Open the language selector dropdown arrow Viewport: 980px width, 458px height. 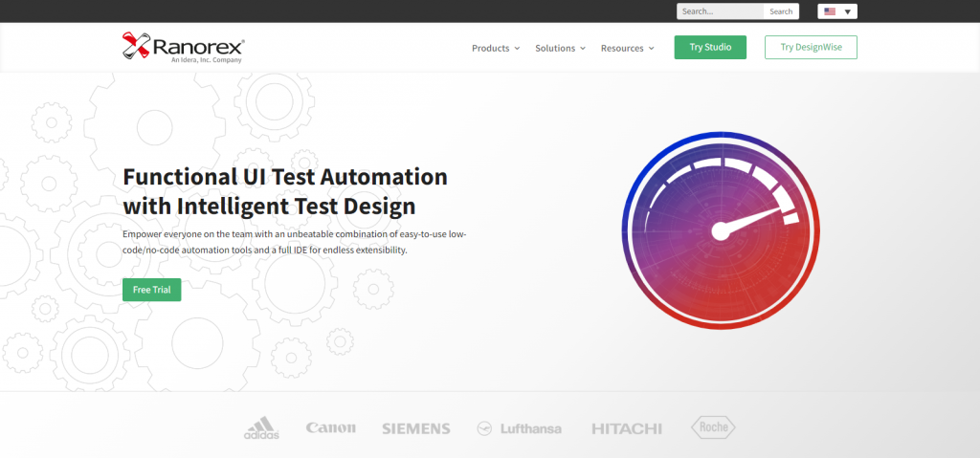pyautogui.click(x=848, y=11)
